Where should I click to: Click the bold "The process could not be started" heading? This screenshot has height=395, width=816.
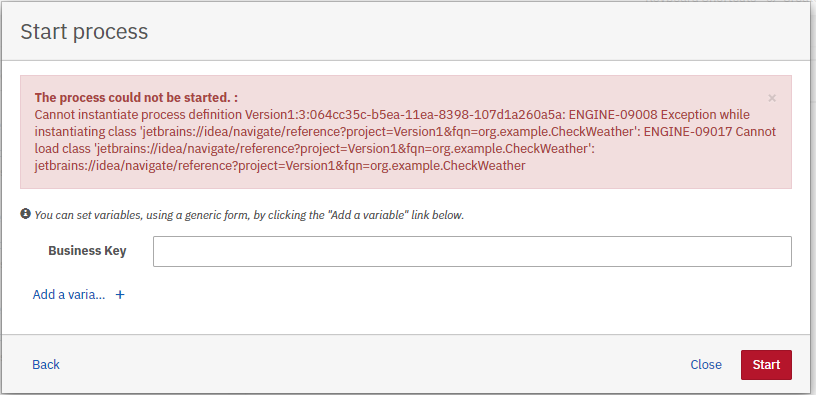point(132,97)
